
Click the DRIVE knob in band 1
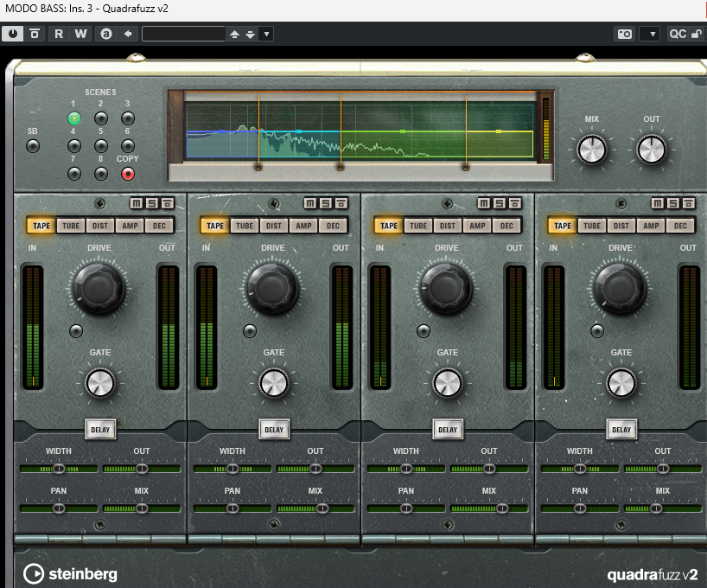coord(99,288)
